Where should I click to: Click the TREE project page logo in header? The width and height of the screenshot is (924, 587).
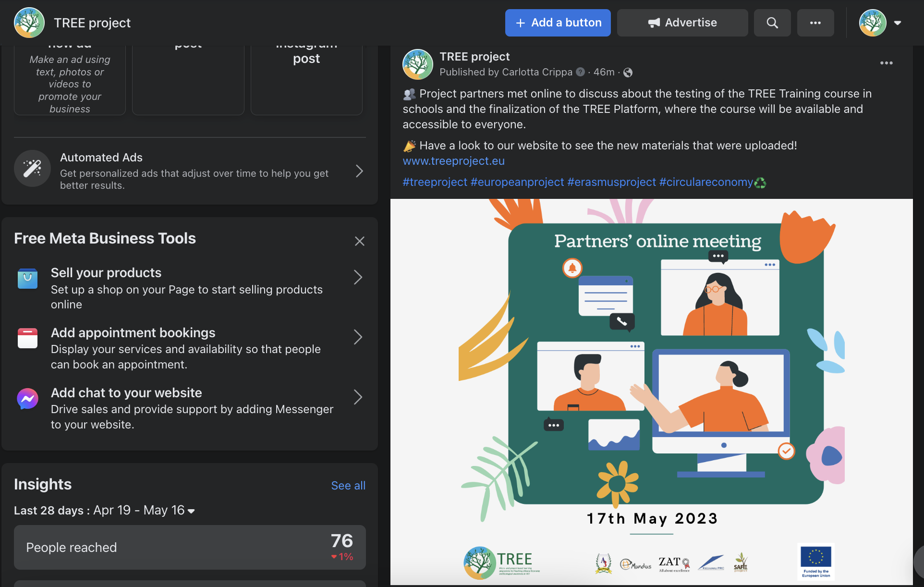tap(29, 23)
